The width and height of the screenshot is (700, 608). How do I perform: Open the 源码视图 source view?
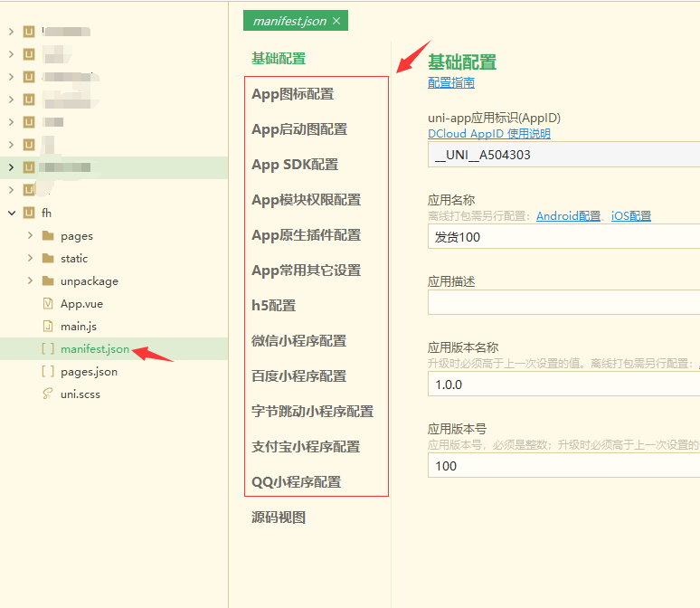[279, 518]
